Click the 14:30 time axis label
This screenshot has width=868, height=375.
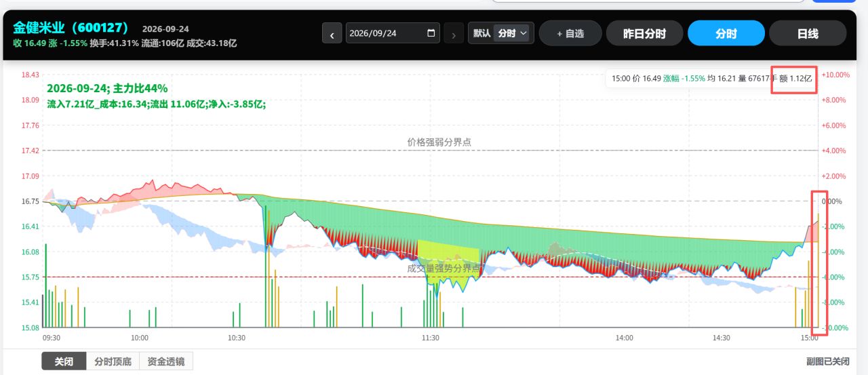pyautogui.click(x=722, y=338)
